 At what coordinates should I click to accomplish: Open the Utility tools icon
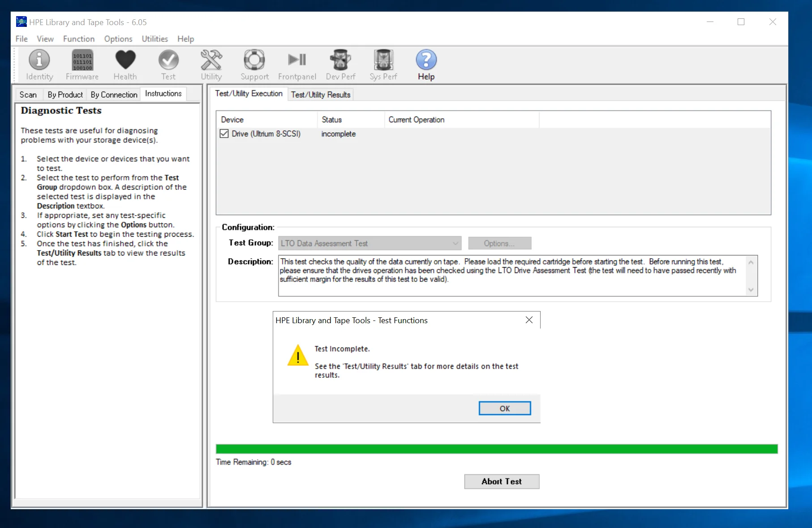click(211, 65)
